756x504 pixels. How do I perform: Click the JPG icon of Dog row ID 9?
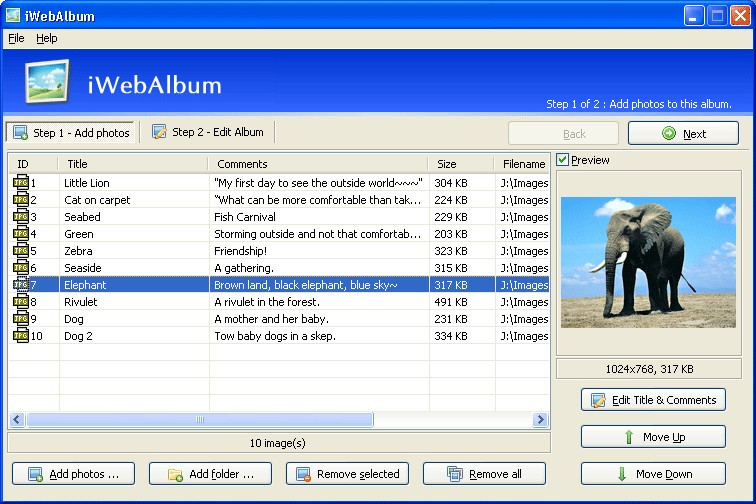[x=21, y=319]
